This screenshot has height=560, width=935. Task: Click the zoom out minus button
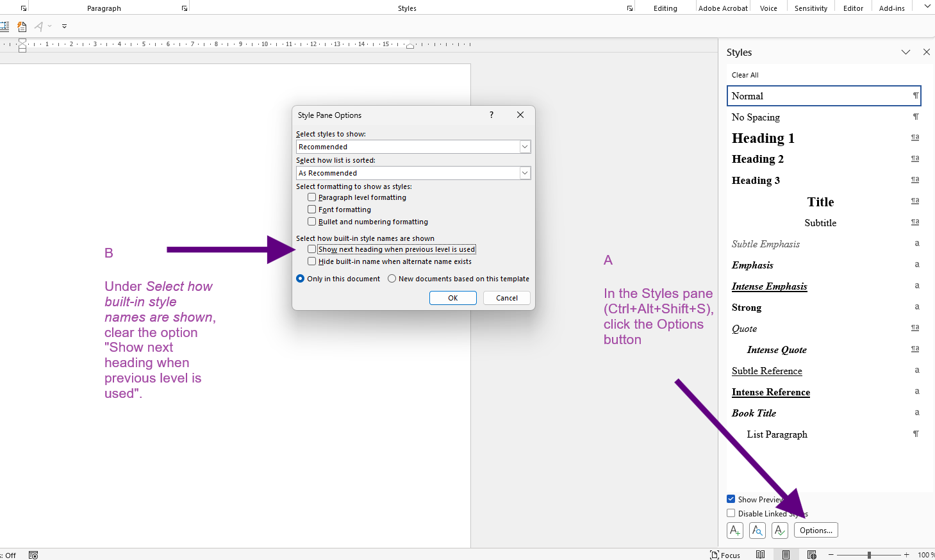(x=831, y=555)
